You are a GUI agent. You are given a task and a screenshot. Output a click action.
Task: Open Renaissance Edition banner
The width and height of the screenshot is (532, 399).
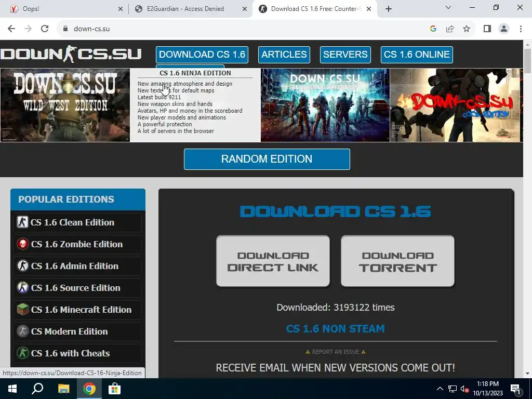tap(325, 105)
